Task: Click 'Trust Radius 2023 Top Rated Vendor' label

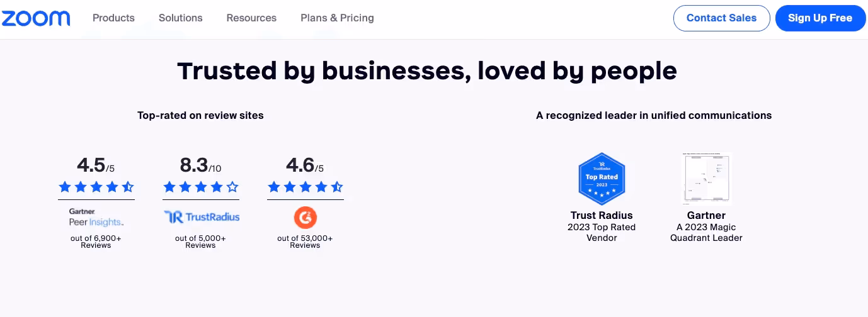Action: tap(602, 226)
